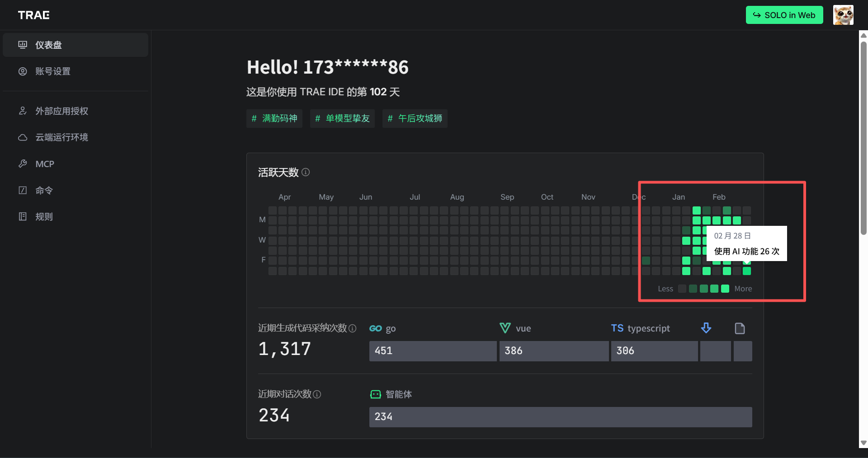Click the MCP wrench icon
Viewport: 868px width, 458px height.
pyautogui.click(x=23, y=164)
